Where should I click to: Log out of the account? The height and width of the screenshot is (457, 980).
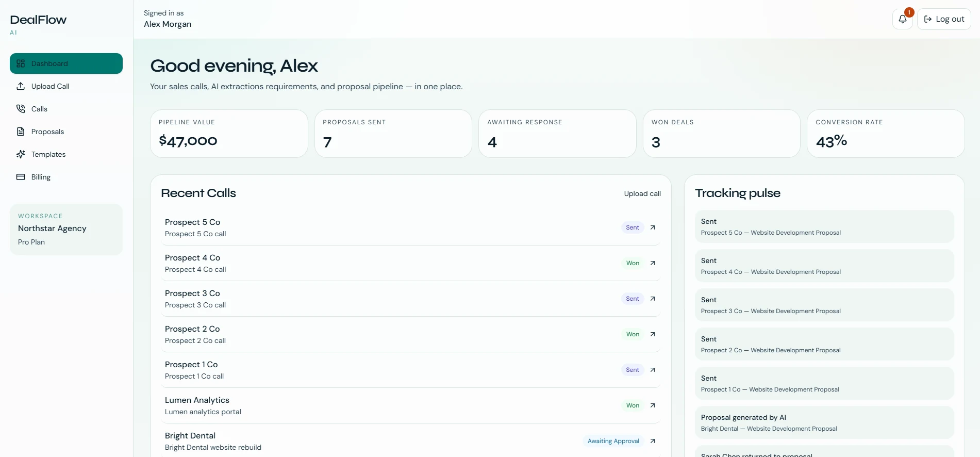pyautogui.click(x=944, y=19)
